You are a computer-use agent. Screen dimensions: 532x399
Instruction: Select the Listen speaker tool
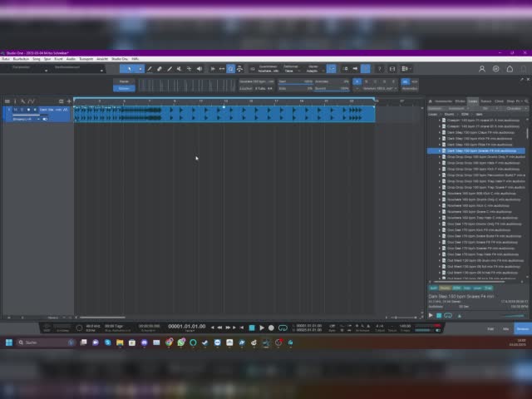[199, 69]
